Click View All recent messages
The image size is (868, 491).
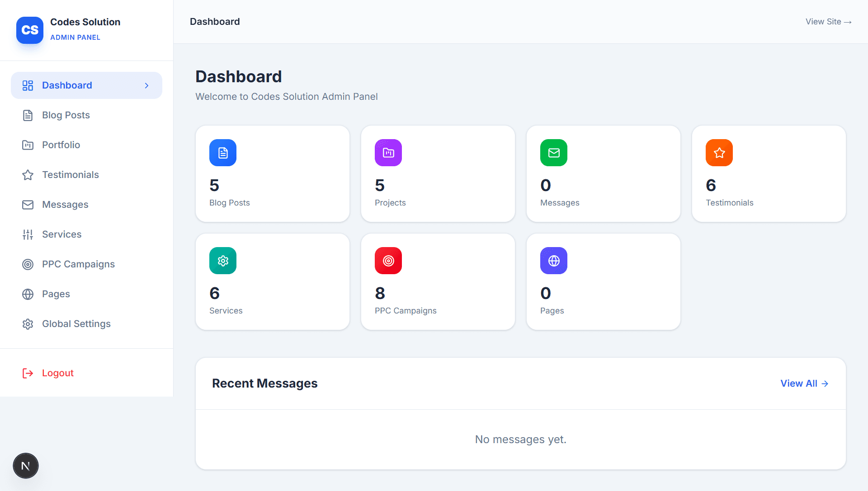(804, 383)
